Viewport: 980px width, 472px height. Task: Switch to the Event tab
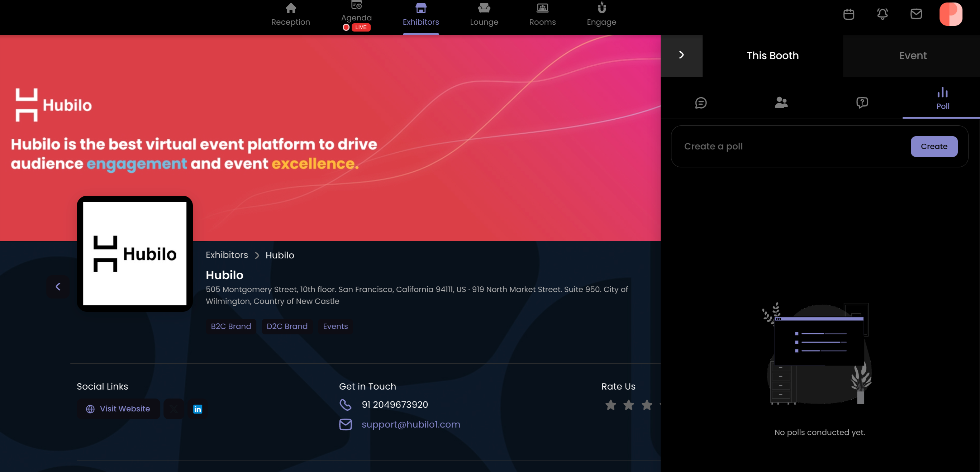coord(912,56)
